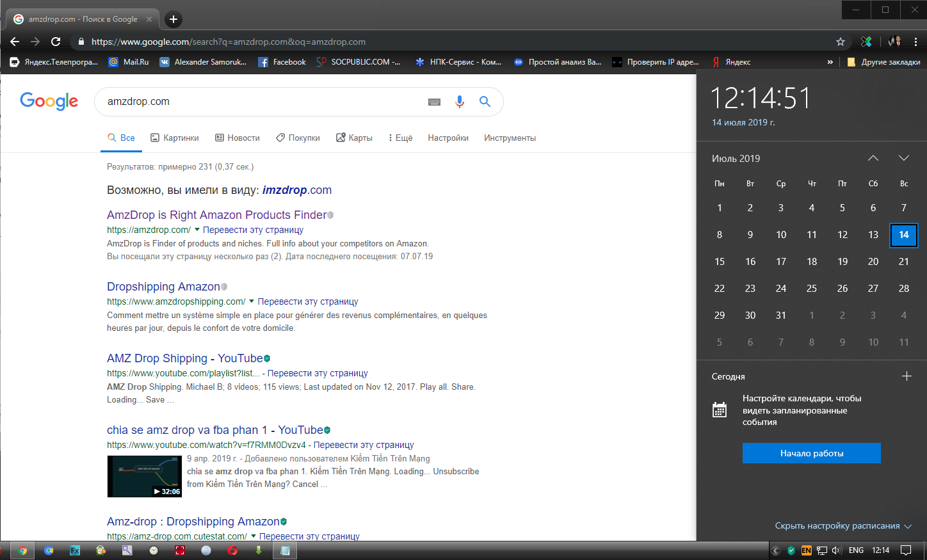Click the Начало работы button
The height and width of the screenshot is (560, 927).
point(812,453)
